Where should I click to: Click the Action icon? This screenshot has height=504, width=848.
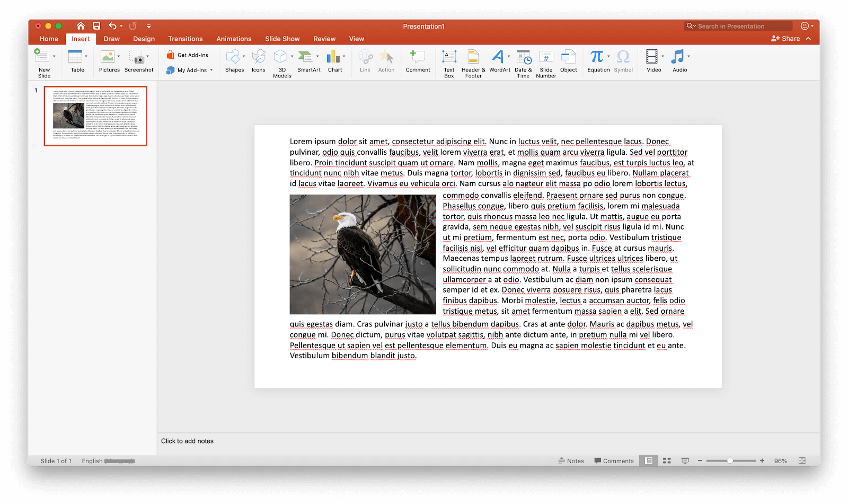click(x=386, y=57)
